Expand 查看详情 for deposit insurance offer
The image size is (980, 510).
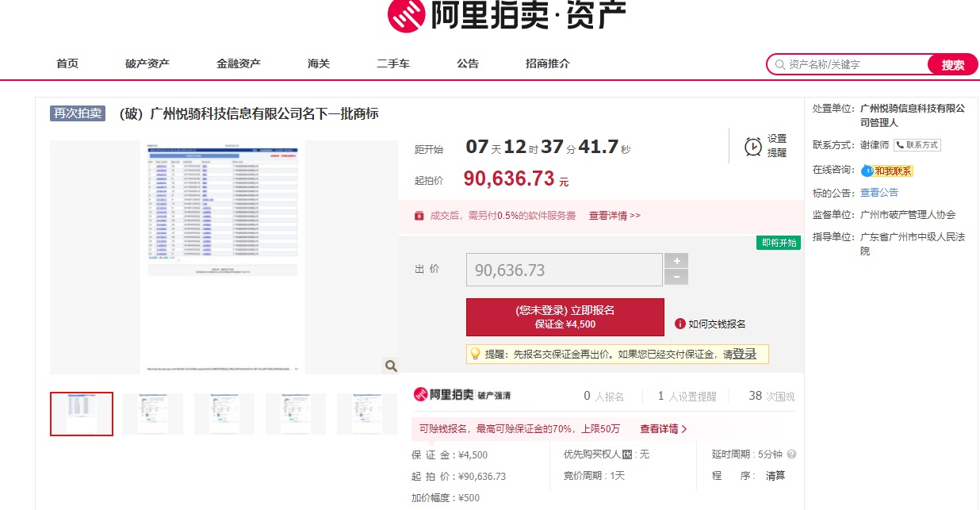664,429
